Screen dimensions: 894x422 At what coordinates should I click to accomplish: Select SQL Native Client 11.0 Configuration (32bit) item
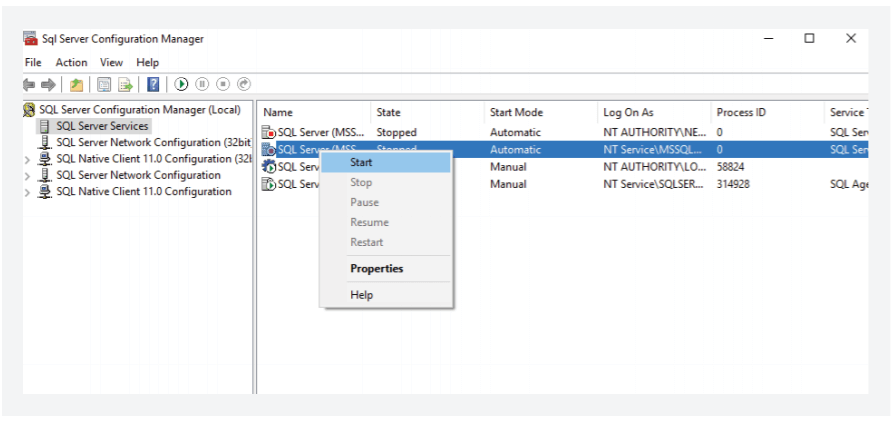(154, 159)
